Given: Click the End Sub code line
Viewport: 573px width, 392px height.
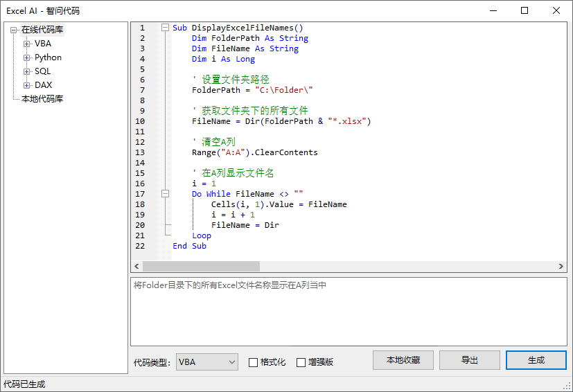Looking at the screenshot, I should pyautogui.click(x=189, y=246).
